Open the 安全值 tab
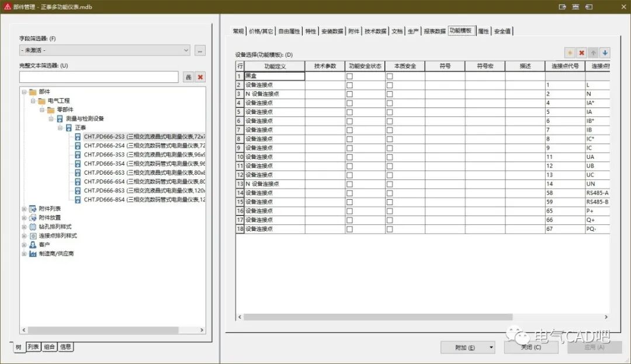Viewport: 631px width, 364px height. point(502,31)
